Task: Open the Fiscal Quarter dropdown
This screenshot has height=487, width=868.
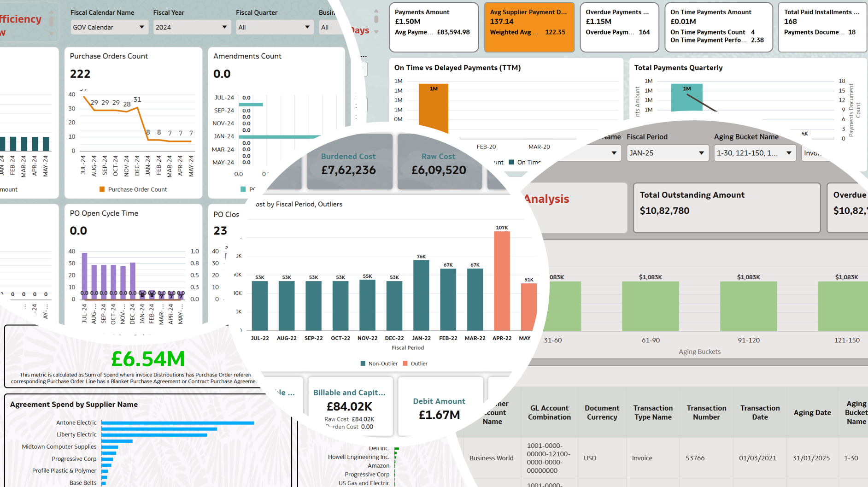Action: [275, 27]
